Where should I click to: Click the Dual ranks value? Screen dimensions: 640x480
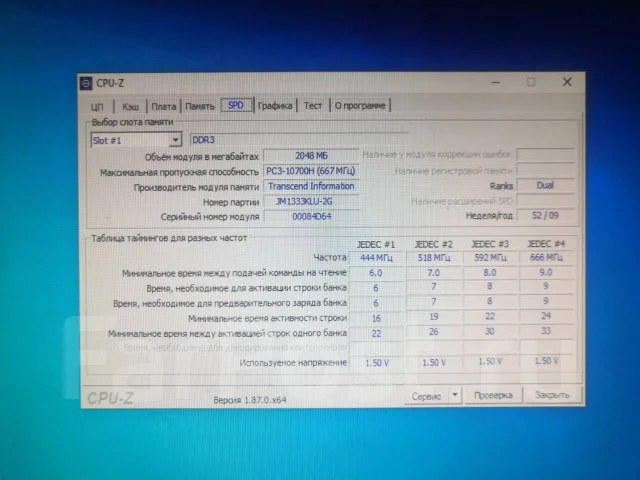545,185
